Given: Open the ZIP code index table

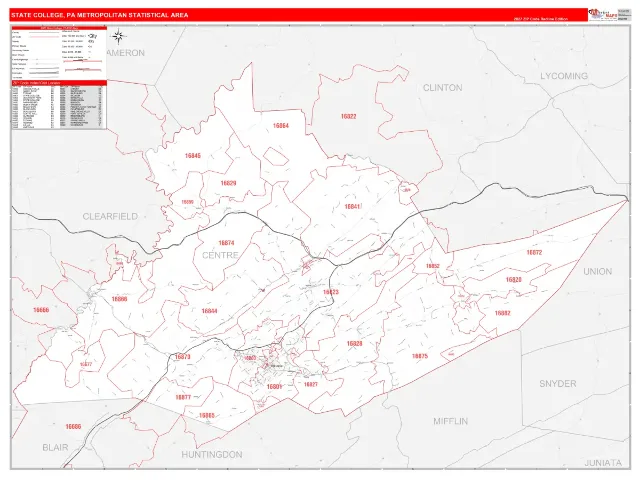Looking at the screenshot, I should click(x=59, y=105).
